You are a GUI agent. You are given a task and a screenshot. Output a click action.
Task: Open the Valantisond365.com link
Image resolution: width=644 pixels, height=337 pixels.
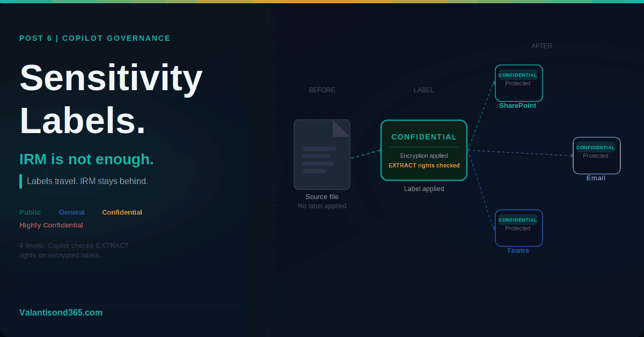(x=61, y=312)
